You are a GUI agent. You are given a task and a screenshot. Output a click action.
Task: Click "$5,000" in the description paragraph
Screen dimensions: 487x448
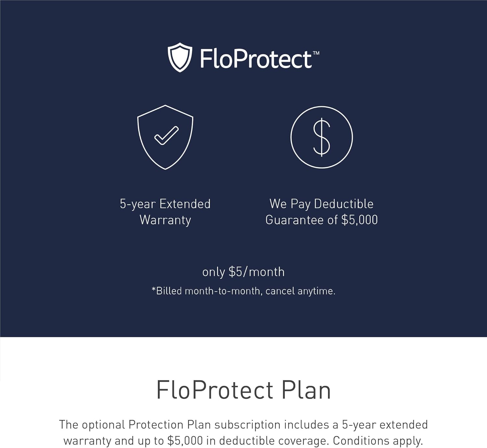[185, 441]
